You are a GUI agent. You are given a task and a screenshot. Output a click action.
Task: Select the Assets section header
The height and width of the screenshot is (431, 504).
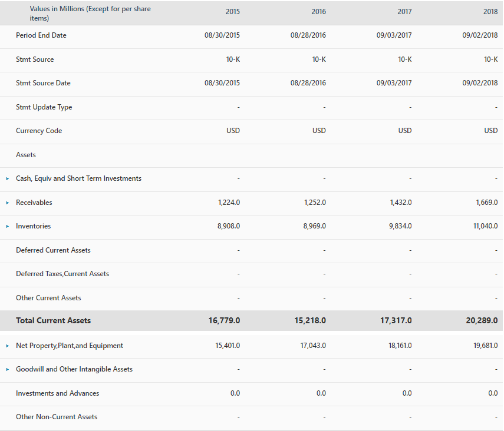pyautogui.click(x=26, y=155)
